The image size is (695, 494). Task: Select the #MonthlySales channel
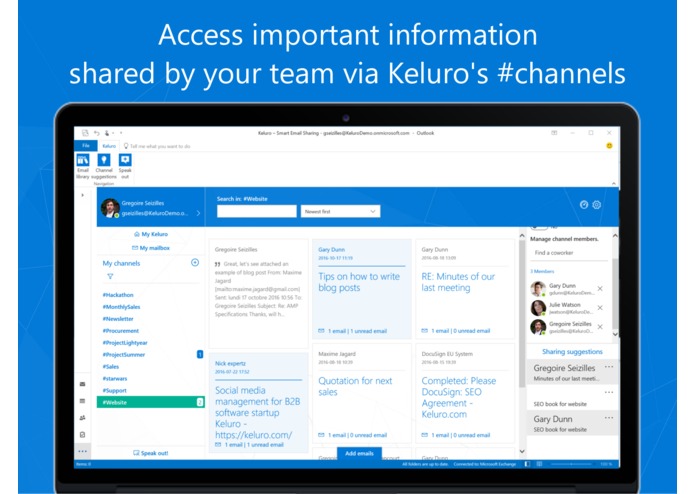[121, 307]
